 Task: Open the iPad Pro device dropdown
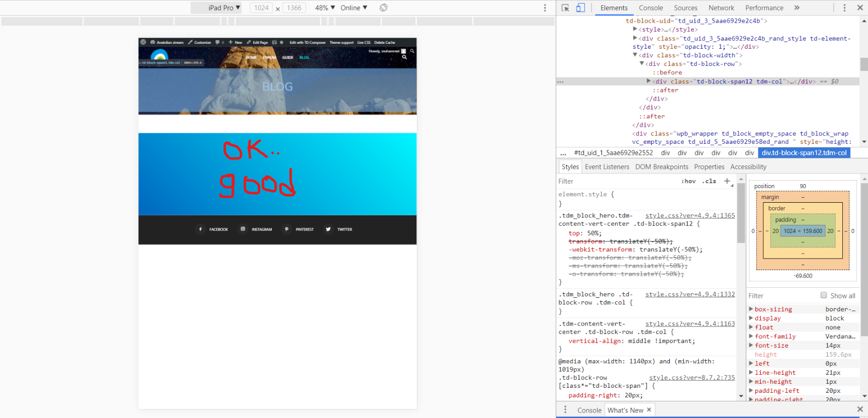(x=217, y=8)
